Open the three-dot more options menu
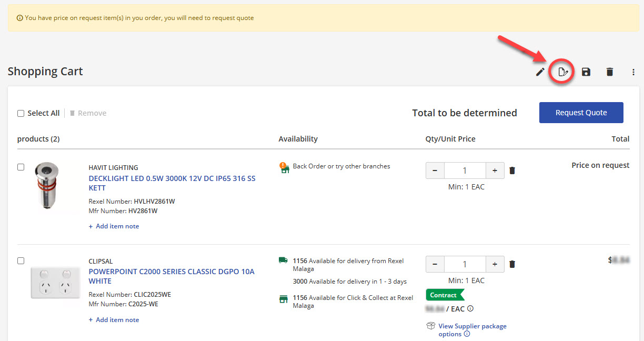644x341 pixels. click(633, 72)
